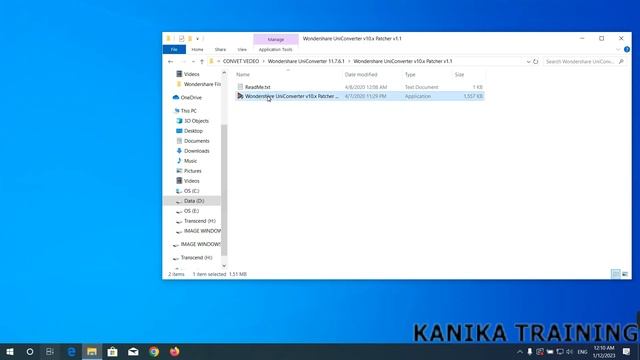Open Task View on the taskbar
Viewport: 640px width, 360px height.
(x=50, y=351)
